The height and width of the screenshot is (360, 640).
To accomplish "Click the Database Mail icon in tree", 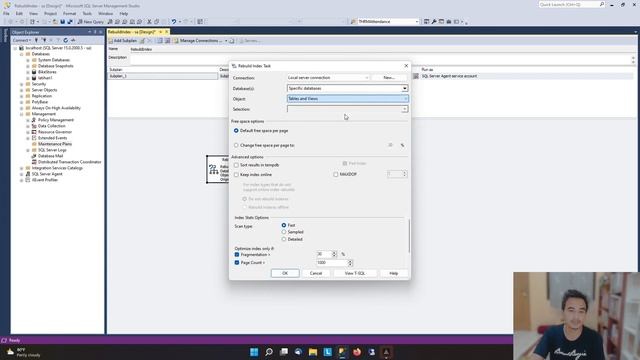I will pyautogui.click(x=34, y=156).
